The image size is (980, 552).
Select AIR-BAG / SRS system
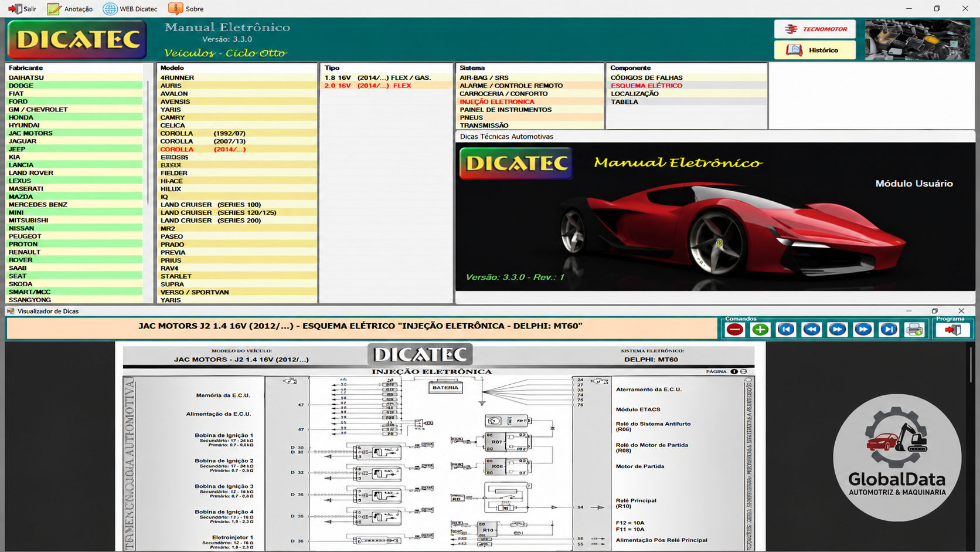click(x=530, y=77)
